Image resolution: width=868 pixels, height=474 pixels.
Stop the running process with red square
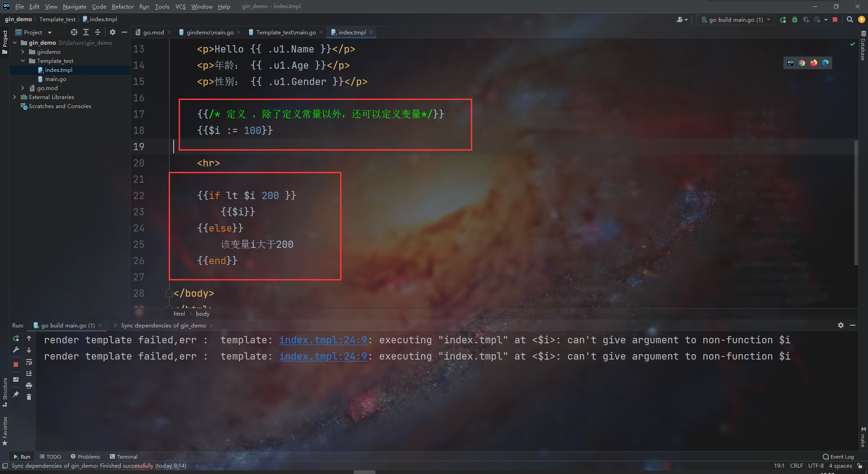click(835, 19)
